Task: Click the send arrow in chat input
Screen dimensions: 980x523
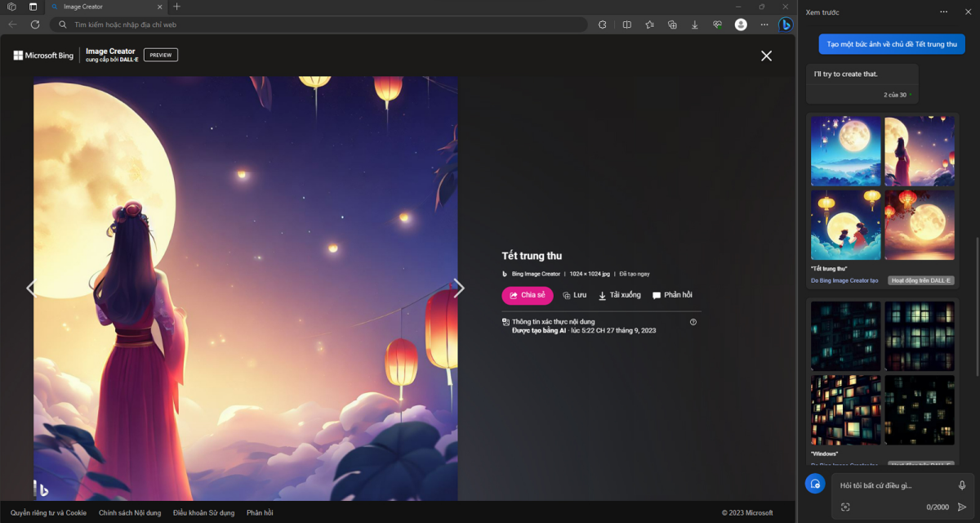Action: point(962,507)
